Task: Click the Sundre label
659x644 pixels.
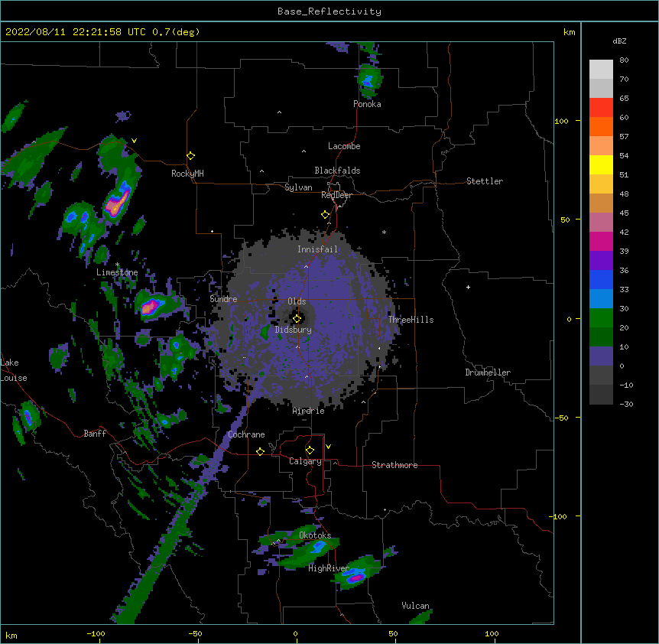Action: 223,299
